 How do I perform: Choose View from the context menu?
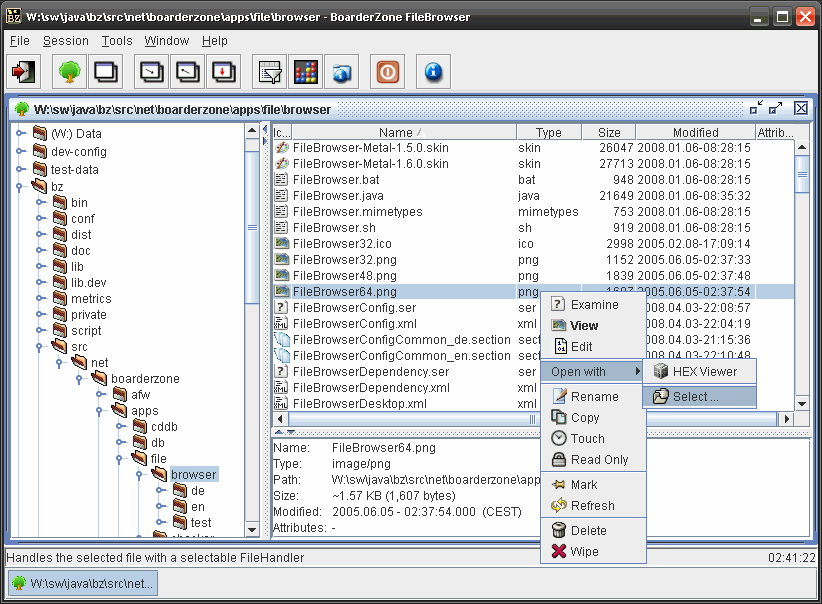(x=593, y=326)
